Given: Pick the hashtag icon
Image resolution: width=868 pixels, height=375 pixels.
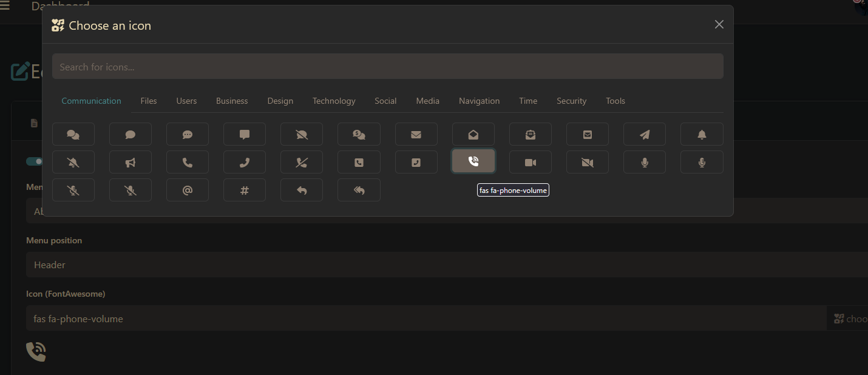Looking at the screenshot, I should pyautogui.click(x=244, y=190).
